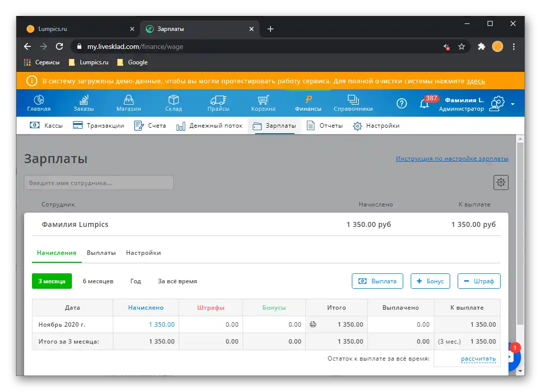Open the notification bell with 387 alerts

coord(425,103)
